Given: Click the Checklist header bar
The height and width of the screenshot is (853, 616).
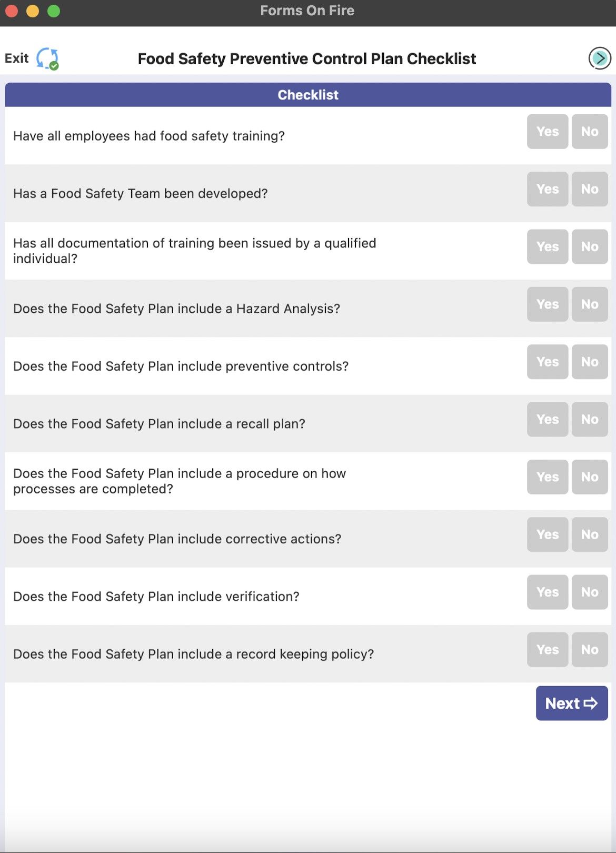Looking at the screenshot, I should [308, 95].
